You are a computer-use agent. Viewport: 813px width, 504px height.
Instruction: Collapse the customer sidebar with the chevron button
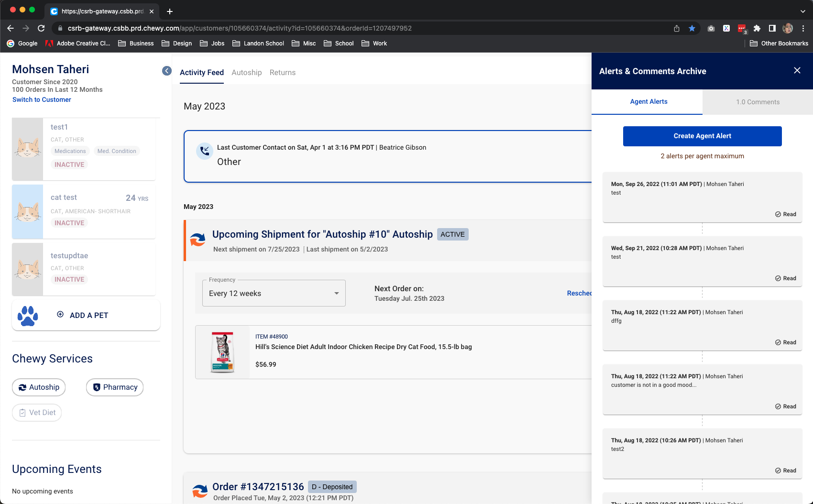[x=167, y=71]
